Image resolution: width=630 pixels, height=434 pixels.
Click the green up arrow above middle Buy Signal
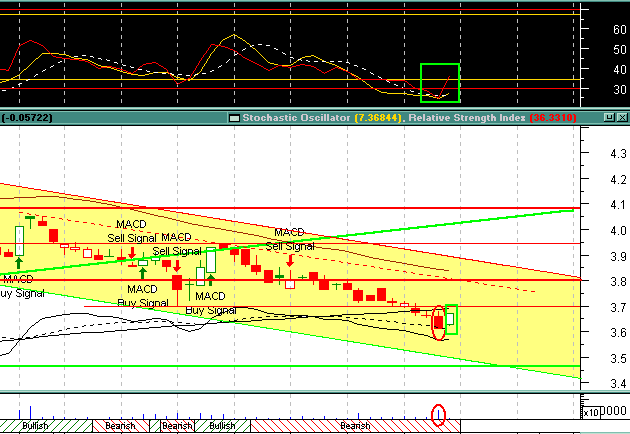[143, 273]
